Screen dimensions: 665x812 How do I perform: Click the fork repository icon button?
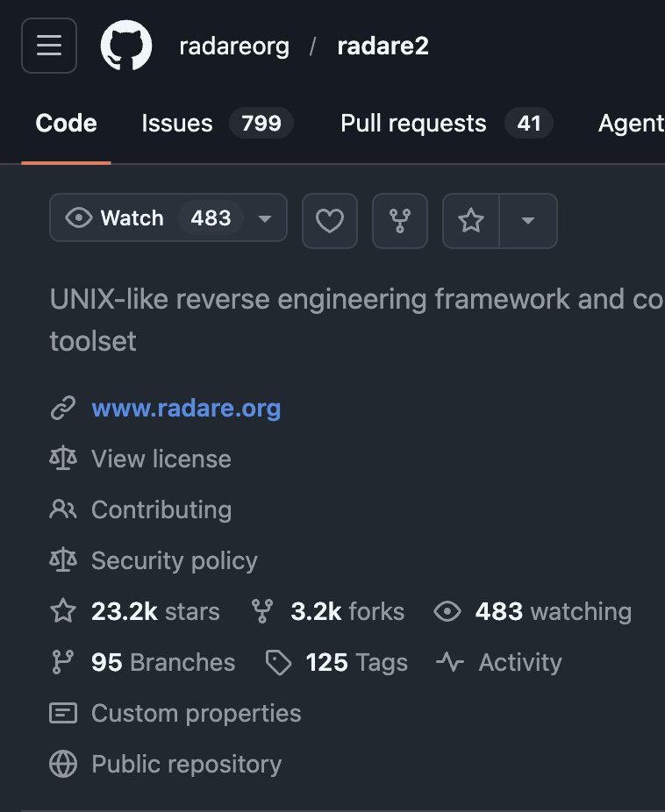400,221
